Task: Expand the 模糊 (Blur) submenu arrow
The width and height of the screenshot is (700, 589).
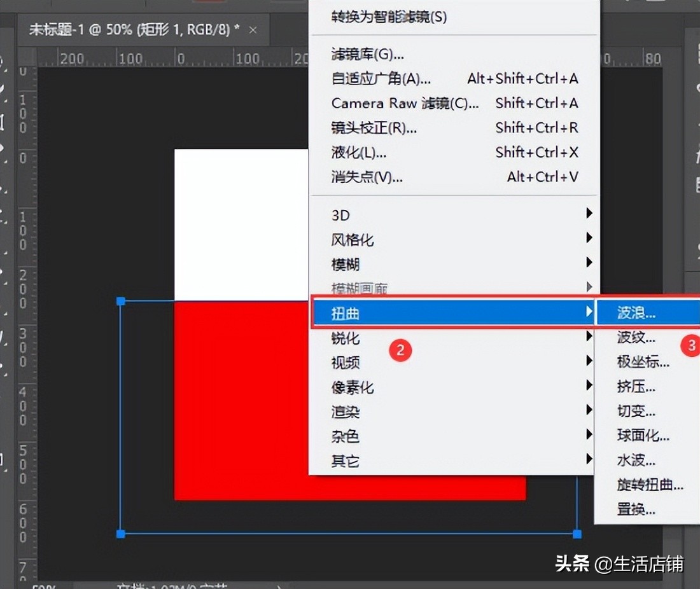Action: tap(589, 262)
